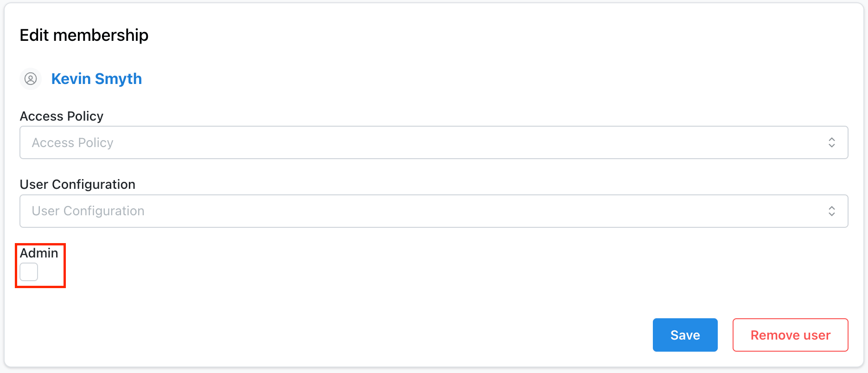
Task: Select the Access Policy placeholder text
Action: click(73, 143)
